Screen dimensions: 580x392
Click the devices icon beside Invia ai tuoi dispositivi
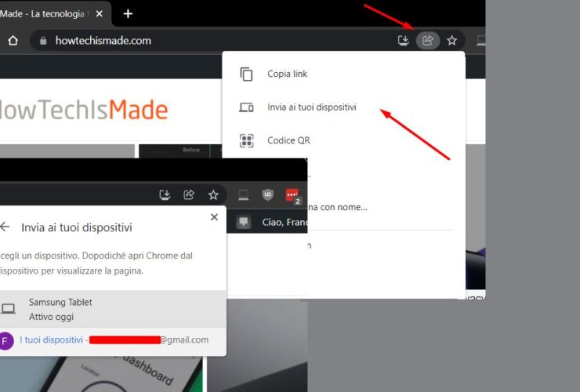[246, 107]
